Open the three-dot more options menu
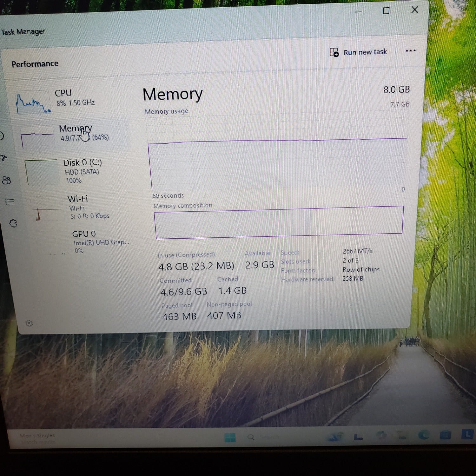The image size is (476, 476). 410,51
